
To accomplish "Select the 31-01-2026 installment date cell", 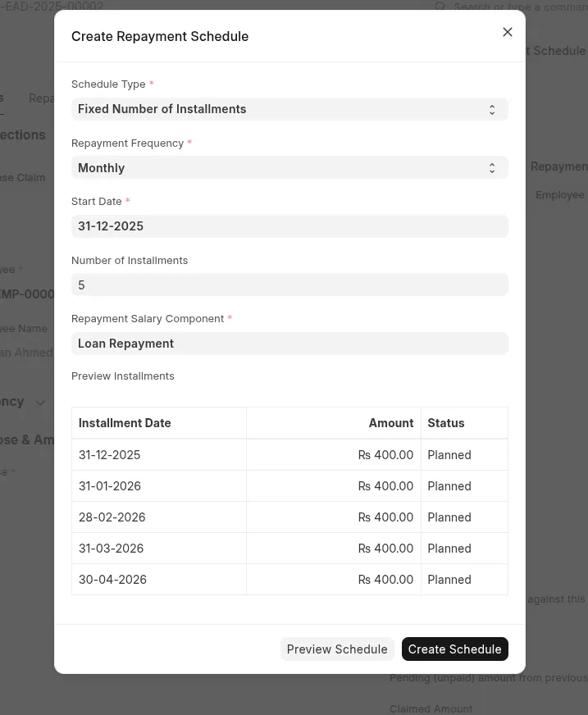I will tap(110, 486).
